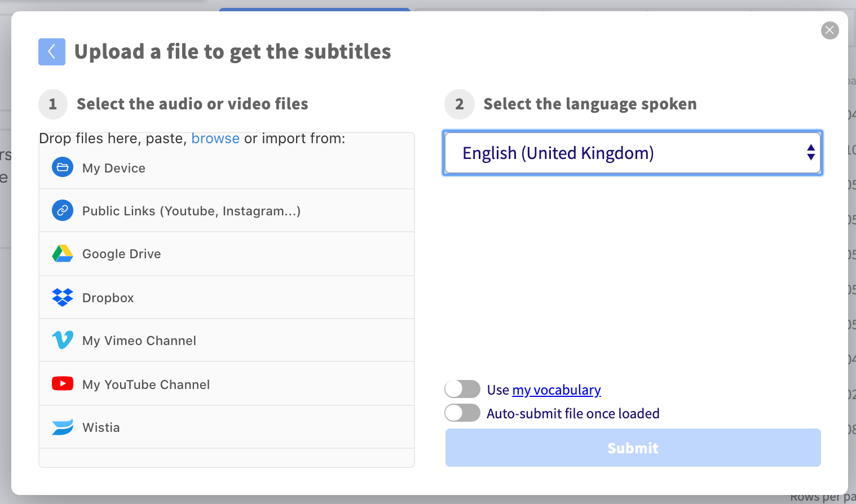Click the Public Links chain icon
Viewport: 856px width, 504px height.
[x=63, y=210]
